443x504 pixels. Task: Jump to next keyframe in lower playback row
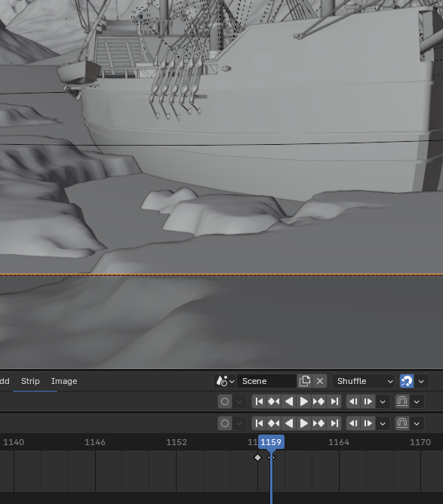(319, 423)
